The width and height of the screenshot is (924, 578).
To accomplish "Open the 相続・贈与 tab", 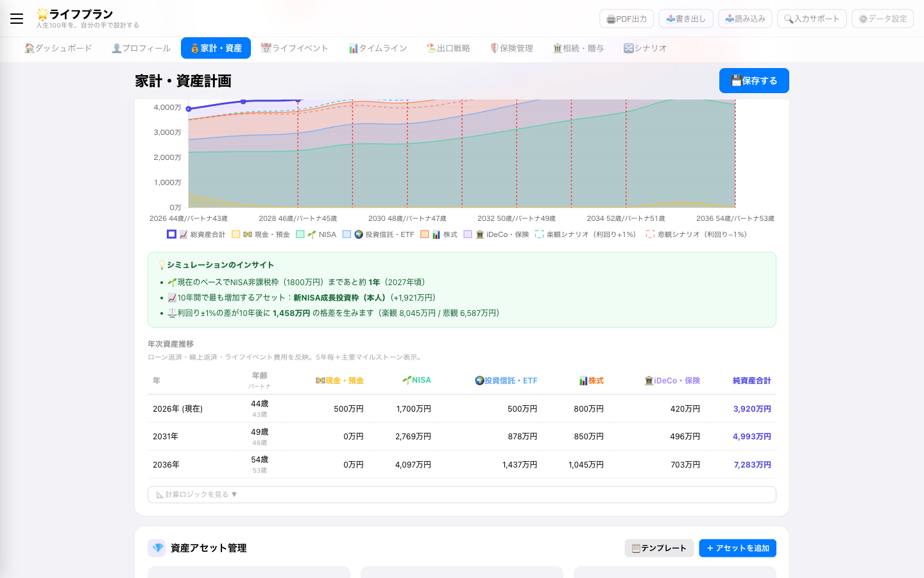I will pos(577,48).
